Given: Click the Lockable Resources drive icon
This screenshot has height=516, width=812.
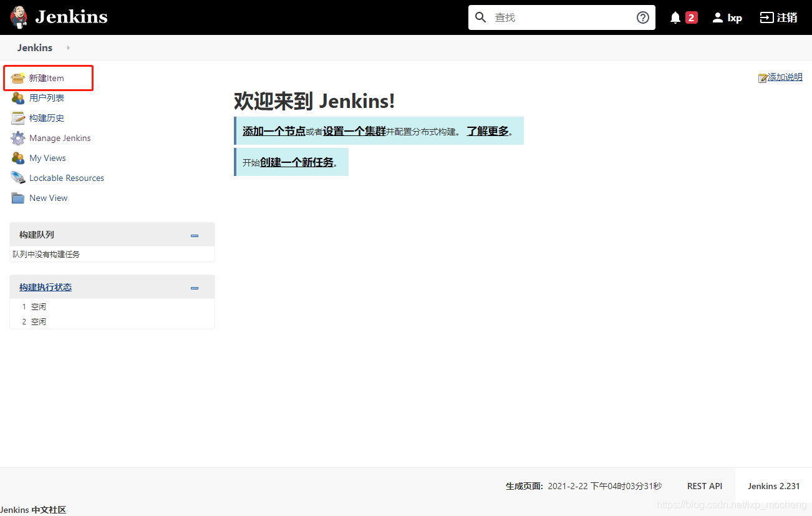Looking at the screenshot, I should (x=18, y=178).
